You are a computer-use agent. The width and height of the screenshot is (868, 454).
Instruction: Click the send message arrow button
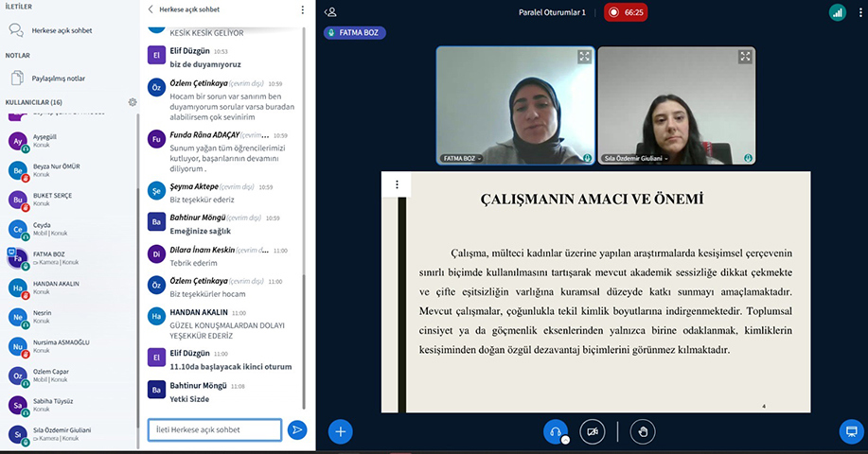[x=297, y=430]
